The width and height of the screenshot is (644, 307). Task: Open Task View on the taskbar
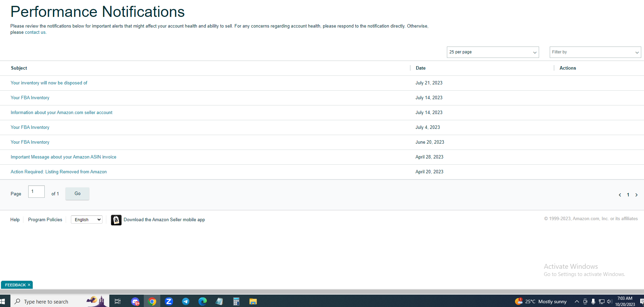[x=118, y=301]
